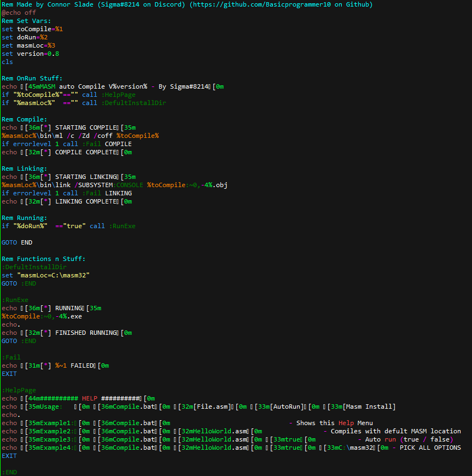Click the ':DefultInstallDir' label definition line
472x476 pixels.
pos(34,267)
